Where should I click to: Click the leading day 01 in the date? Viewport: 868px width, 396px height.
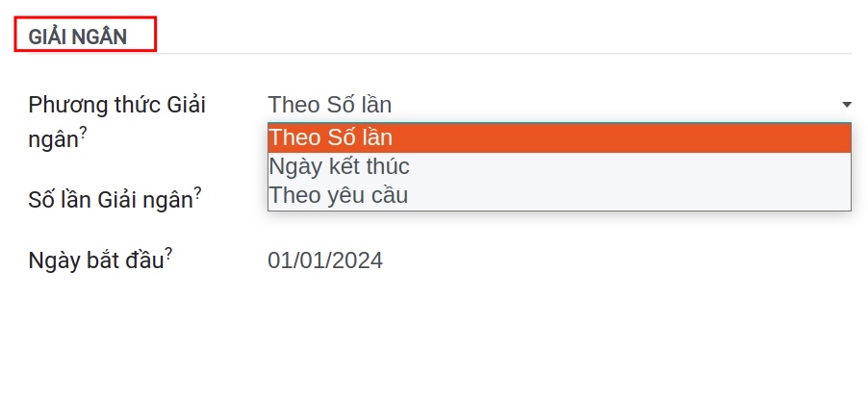(280, 260)
